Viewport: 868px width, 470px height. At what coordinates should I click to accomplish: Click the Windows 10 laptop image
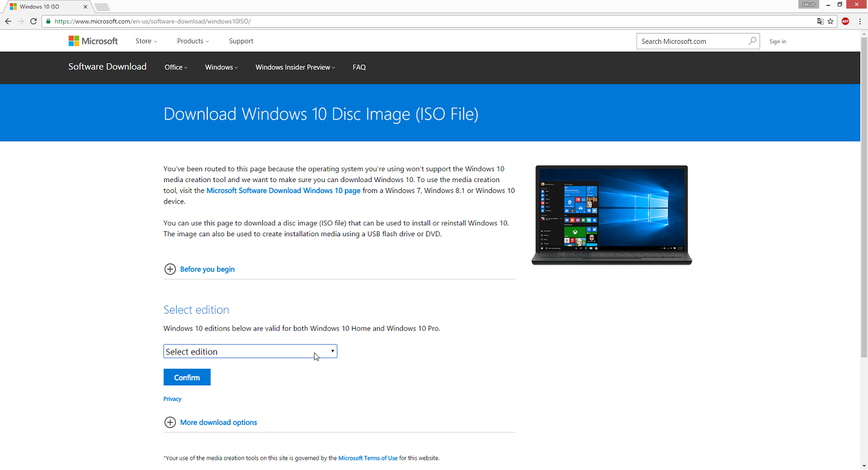pyautogui.click(x=612, y=215)
